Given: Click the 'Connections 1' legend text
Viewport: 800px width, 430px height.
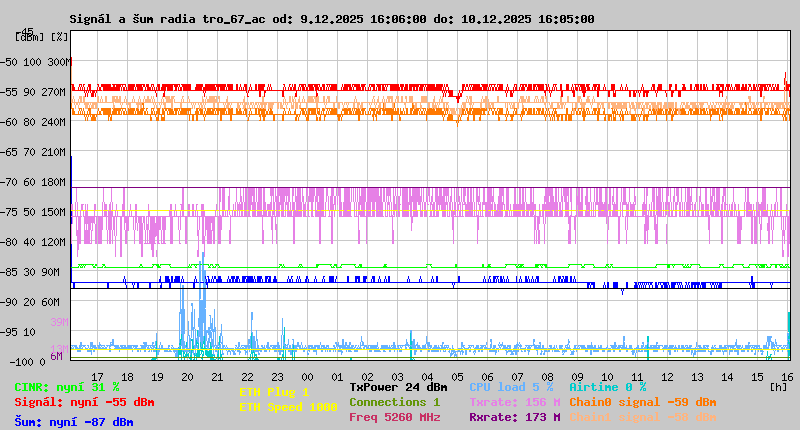Looking at the screenshot, I should tap(394, 402).
